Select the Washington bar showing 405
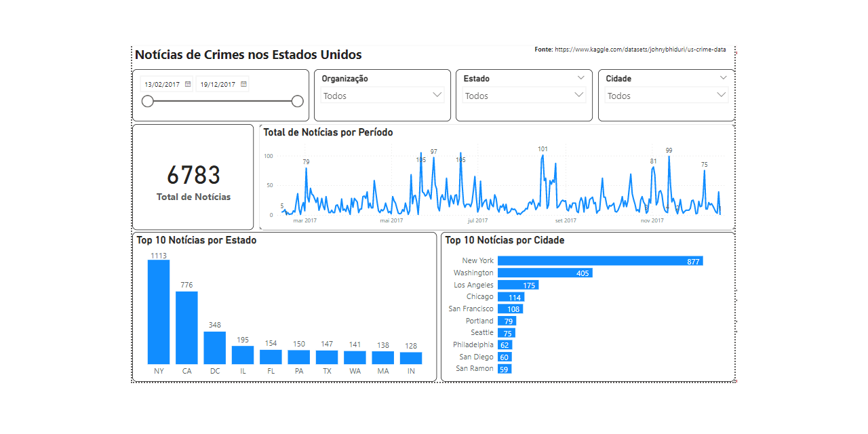The height and width of the screenshot is (434, 868). coord(545,273)
